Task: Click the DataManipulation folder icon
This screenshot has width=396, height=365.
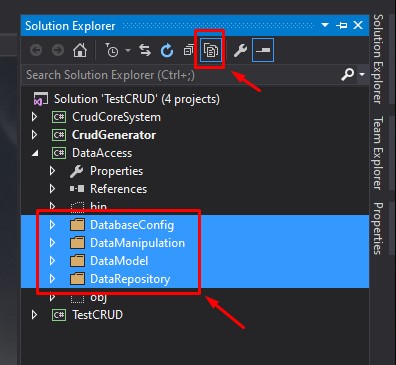Action: point(77,243)
